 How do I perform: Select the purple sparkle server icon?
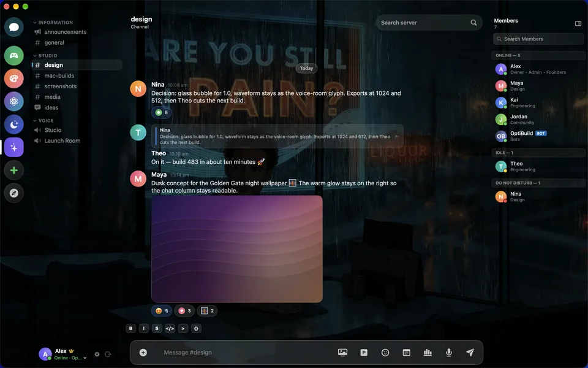pyautogui.click(x=14, y=147)
